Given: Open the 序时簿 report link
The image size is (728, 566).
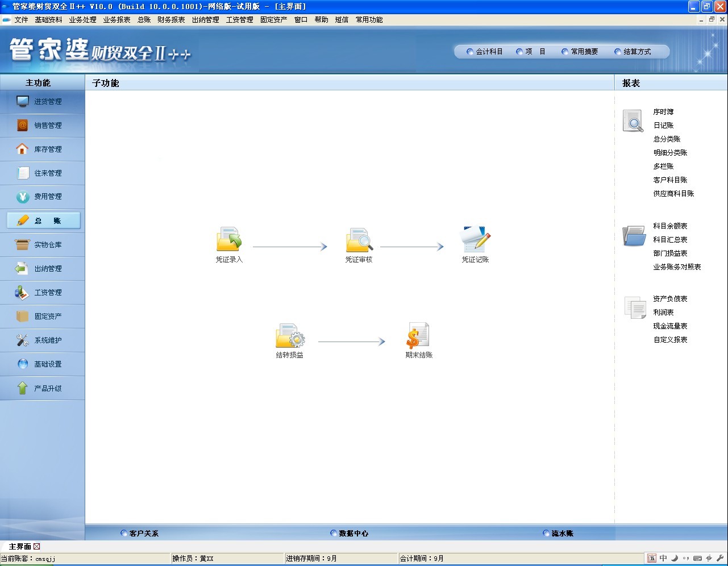Looking at the screenshot, I should tap(663, 112).
